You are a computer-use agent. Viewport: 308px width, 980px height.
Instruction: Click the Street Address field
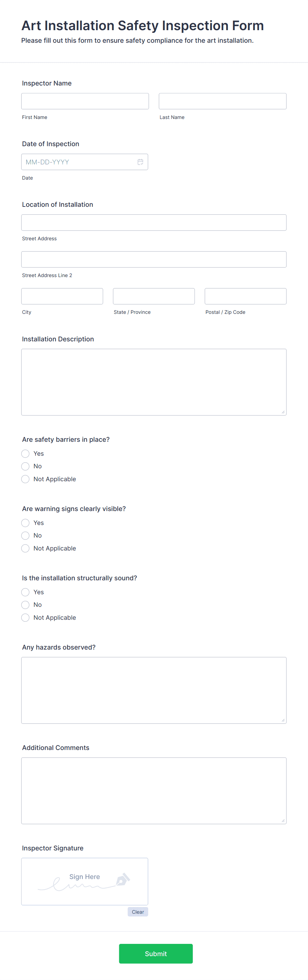tap(154, 223)
